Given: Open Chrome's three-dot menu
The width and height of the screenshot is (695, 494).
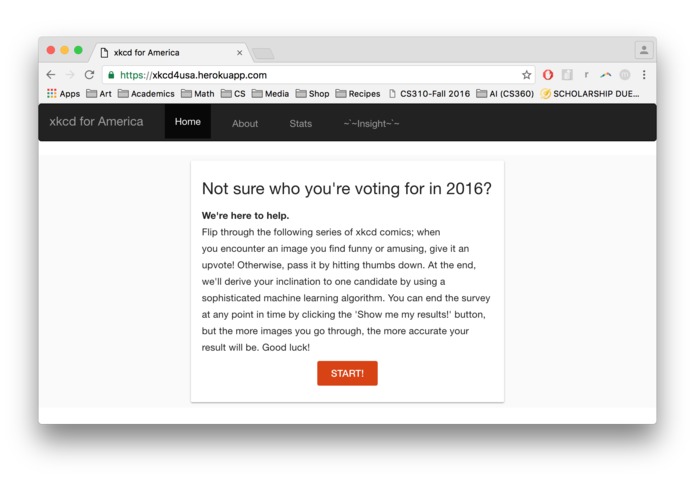Looking at the screenshot, I should 644,75.
